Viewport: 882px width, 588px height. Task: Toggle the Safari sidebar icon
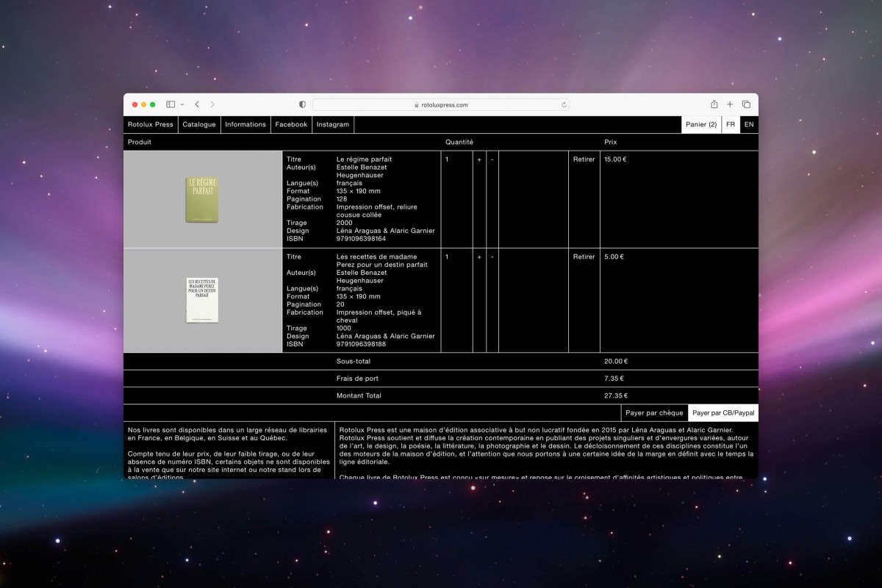171,104
